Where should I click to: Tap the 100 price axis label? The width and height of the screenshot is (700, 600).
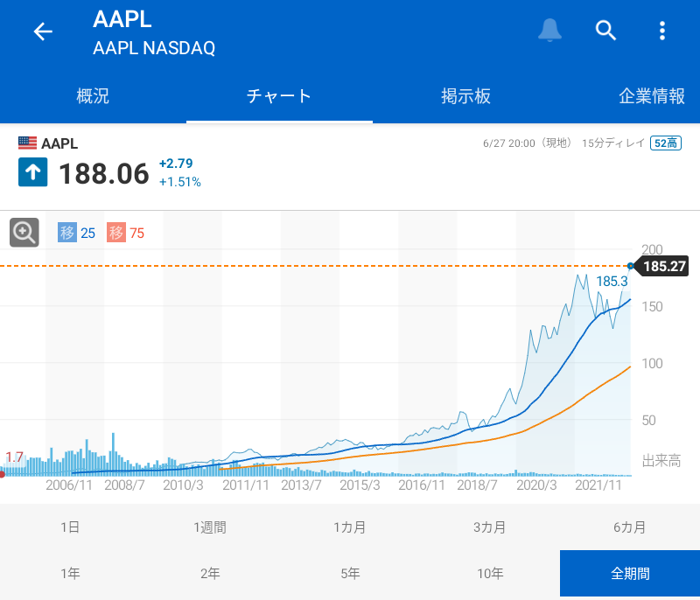[652, 363]
